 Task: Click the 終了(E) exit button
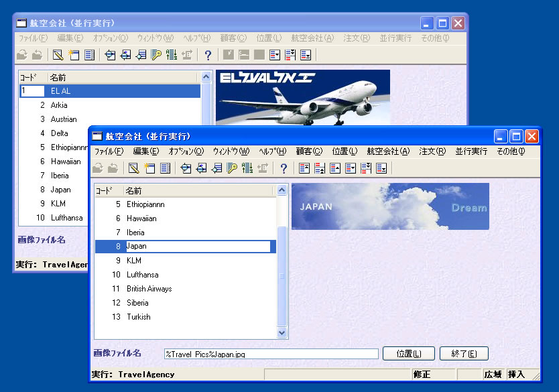464,354
